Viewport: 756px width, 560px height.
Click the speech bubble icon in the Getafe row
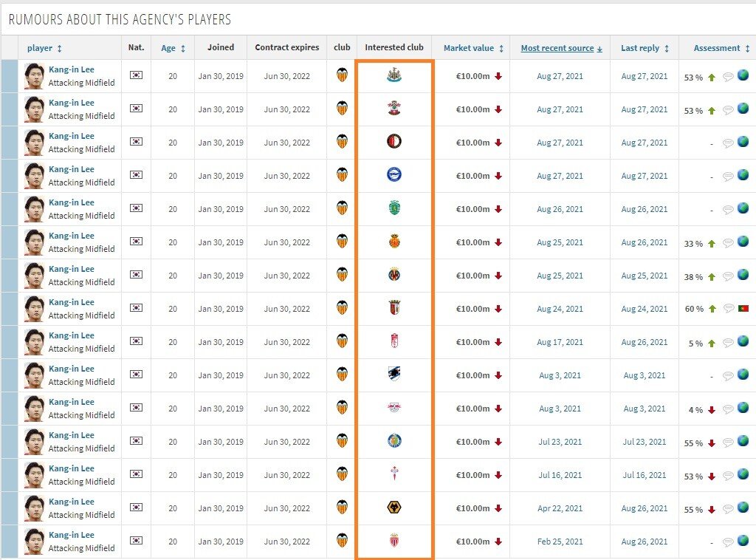pyautogui.click(x=728, y=442)
